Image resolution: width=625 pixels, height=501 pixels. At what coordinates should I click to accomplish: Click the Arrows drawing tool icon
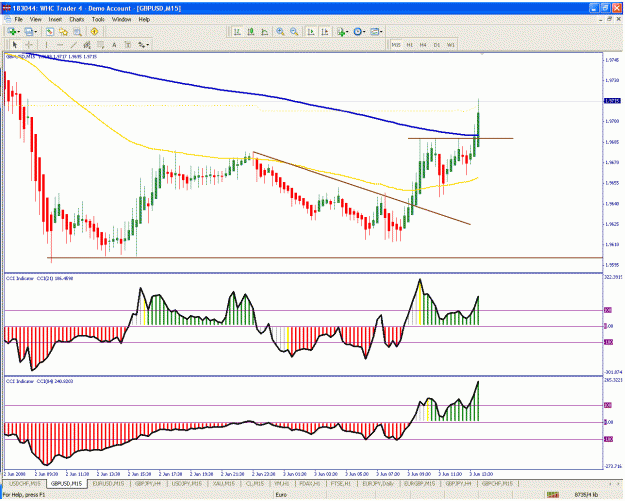(141, 45)
